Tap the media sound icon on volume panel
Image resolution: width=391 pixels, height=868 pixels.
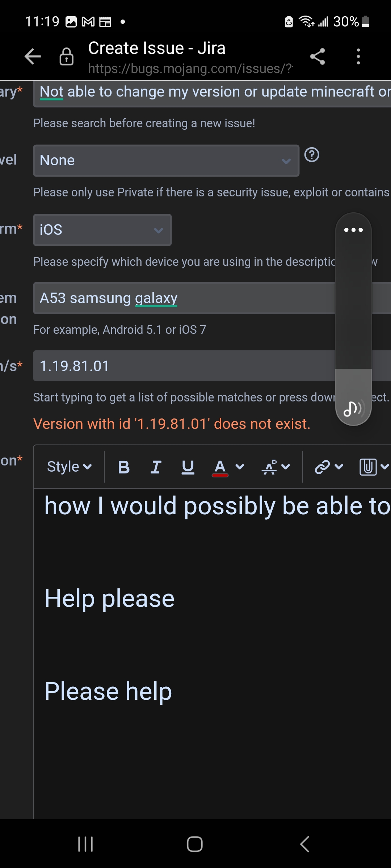353,408
